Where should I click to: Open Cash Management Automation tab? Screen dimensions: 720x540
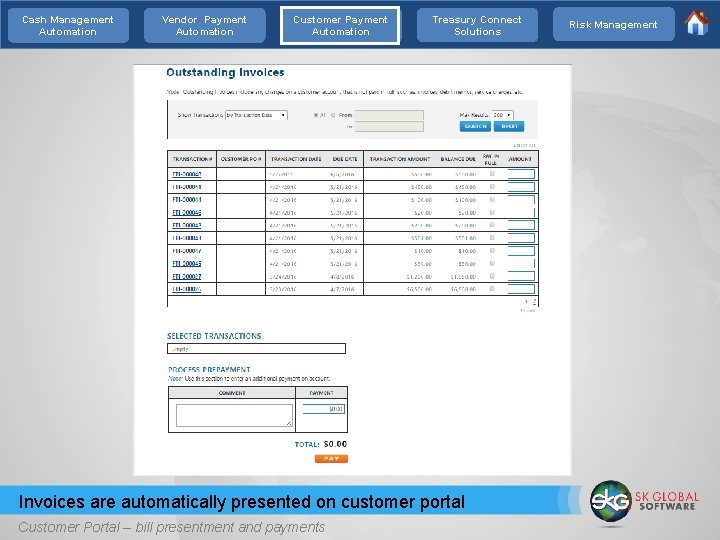(x=68, y=26)
